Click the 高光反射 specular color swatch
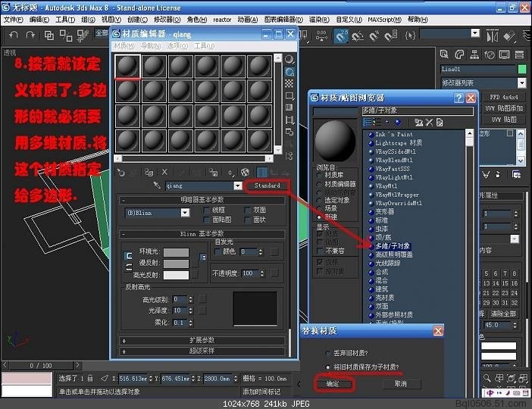The width and height of the screenshot is (532, 409). tap(176, 275)
